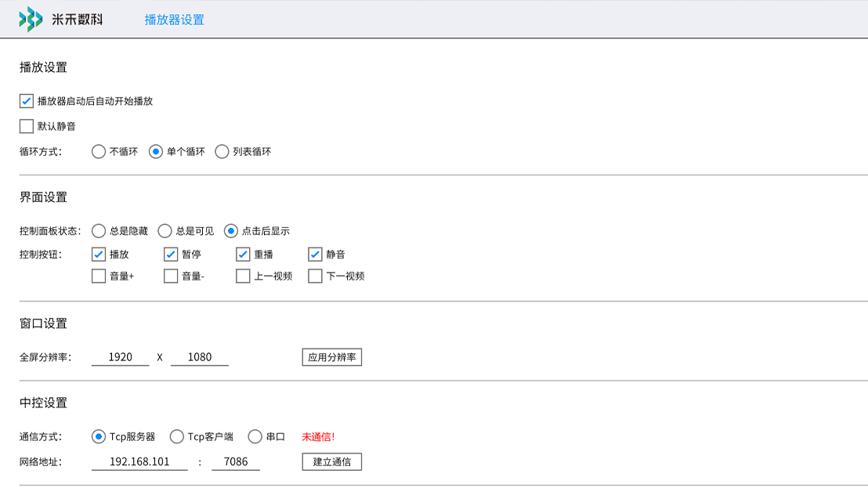Screen dimensions: 868x488
Task: Uncheck the 暂停 control button checkbox
Action: click(x=171, y=255)
